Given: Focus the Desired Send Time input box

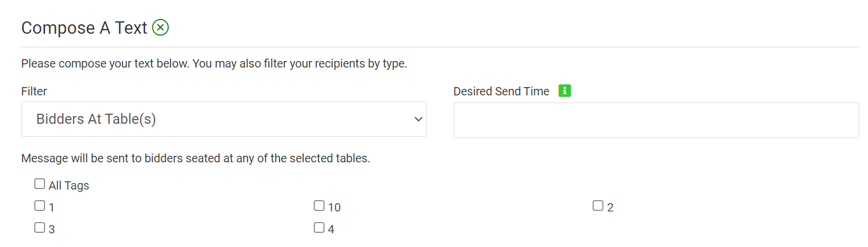Looking at the screenshot, I should [656, 120].
